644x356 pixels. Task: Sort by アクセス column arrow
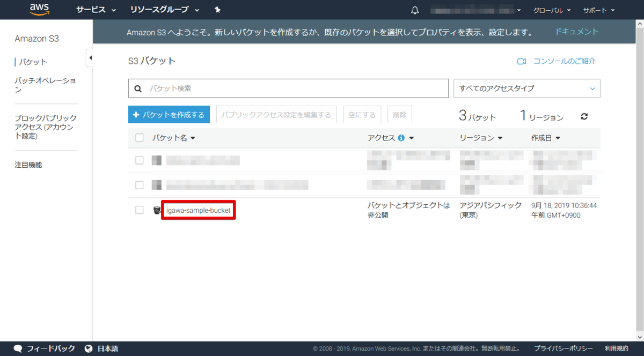pyautogui.click(x=412, y=138)
